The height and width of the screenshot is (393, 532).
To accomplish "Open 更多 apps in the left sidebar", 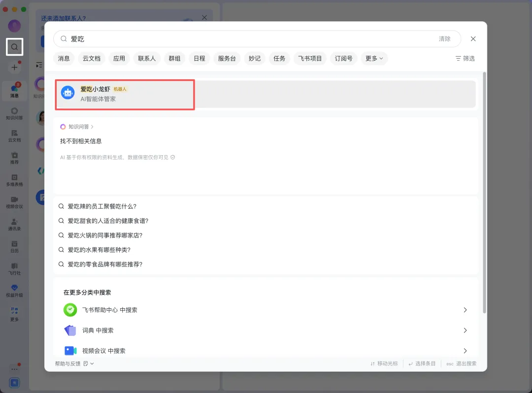I will (15, 314).
